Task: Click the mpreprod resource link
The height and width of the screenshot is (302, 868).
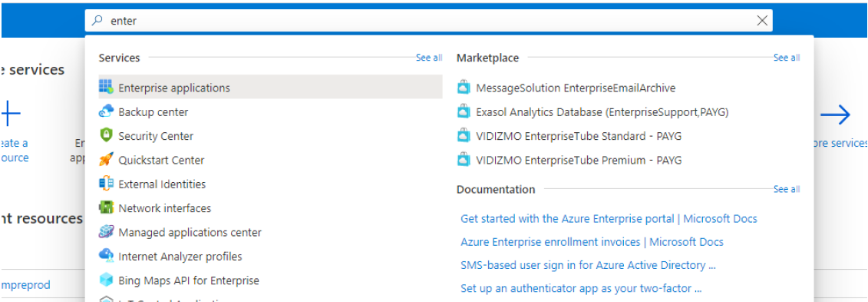Action: pyautogui.click(x=26, y=285)
